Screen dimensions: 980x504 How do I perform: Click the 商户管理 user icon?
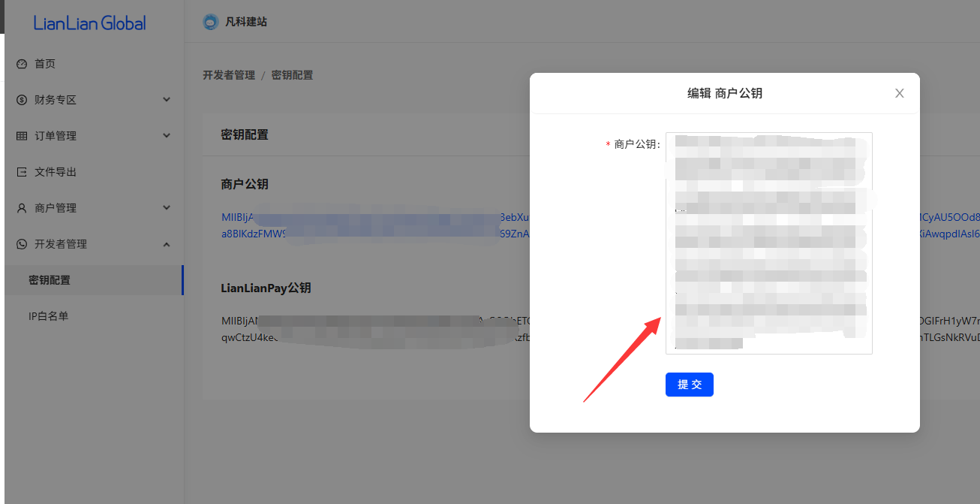click(x=22, y=208)
